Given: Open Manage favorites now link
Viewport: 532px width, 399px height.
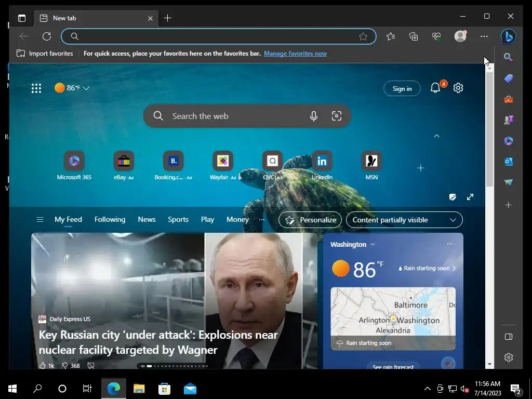Looking at the screenshot, I should 295,54.
